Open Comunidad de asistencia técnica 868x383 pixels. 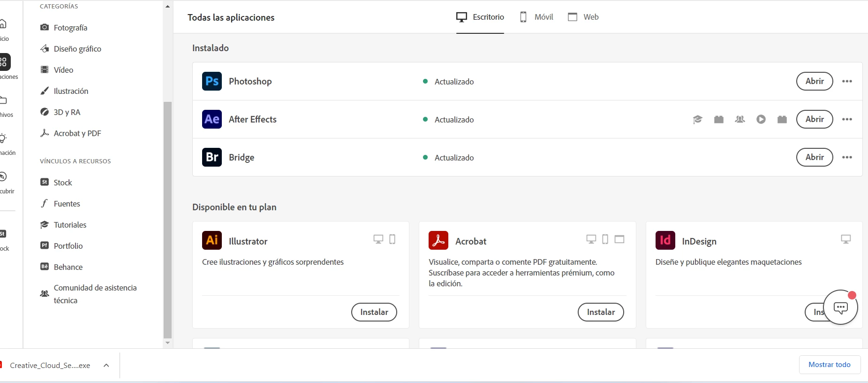89,294
